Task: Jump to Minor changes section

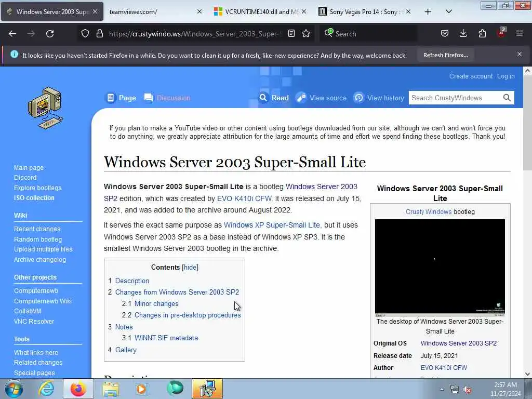Action: tap(156, 303)
